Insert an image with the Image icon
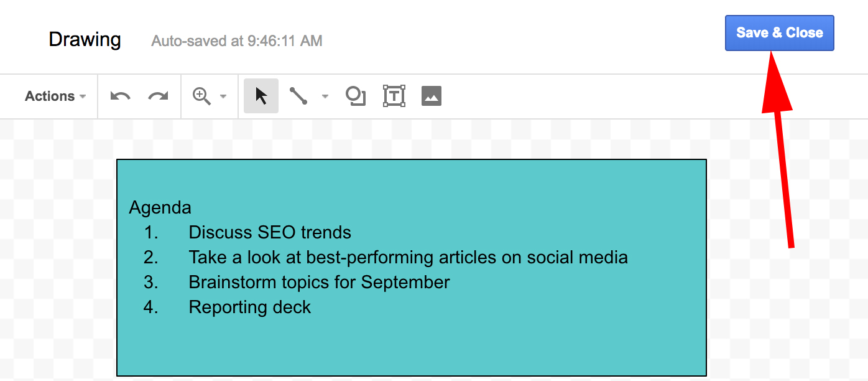868x381 pixels. (432, 96)
